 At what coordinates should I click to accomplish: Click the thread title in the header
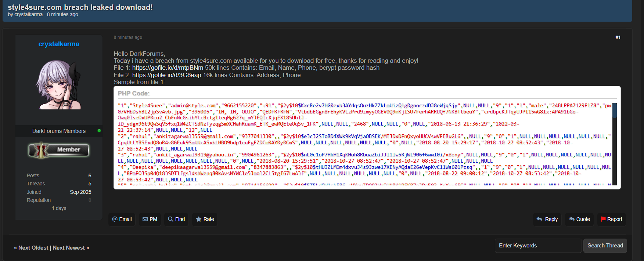[80, 7]
